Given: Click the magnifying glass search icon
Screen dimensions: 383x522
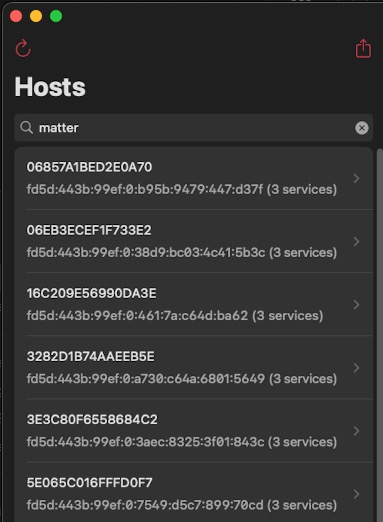Looking at the screenshot, I should pos(26,128).
